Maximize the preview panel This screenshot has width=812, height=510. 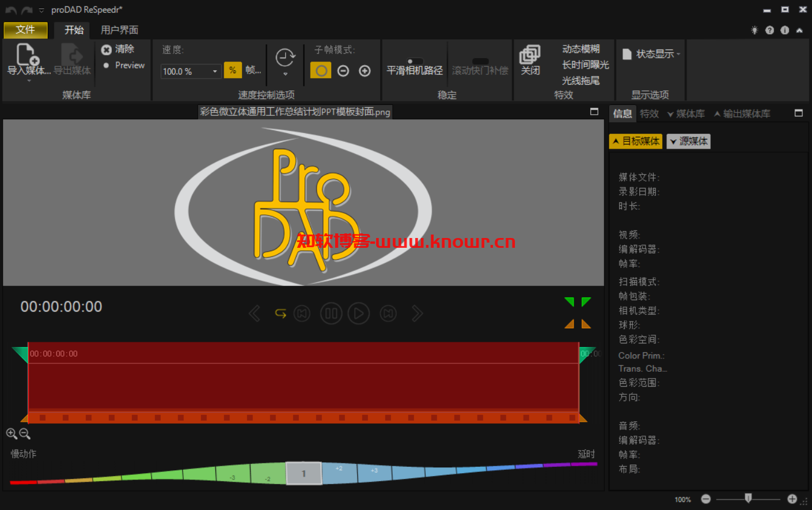pos(594,112)
